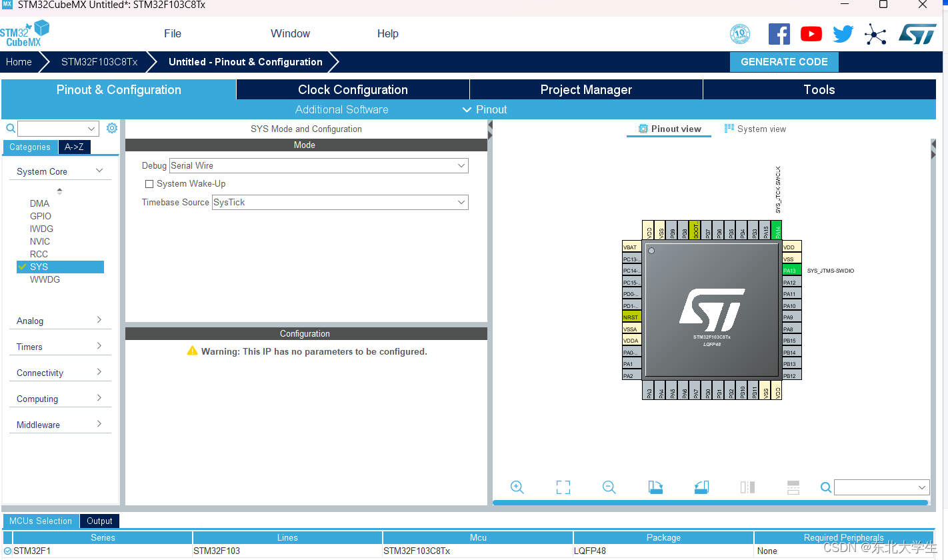Click the GENERATE CODE button
This screenshot has height=560, width=948.
pos(784,62)
